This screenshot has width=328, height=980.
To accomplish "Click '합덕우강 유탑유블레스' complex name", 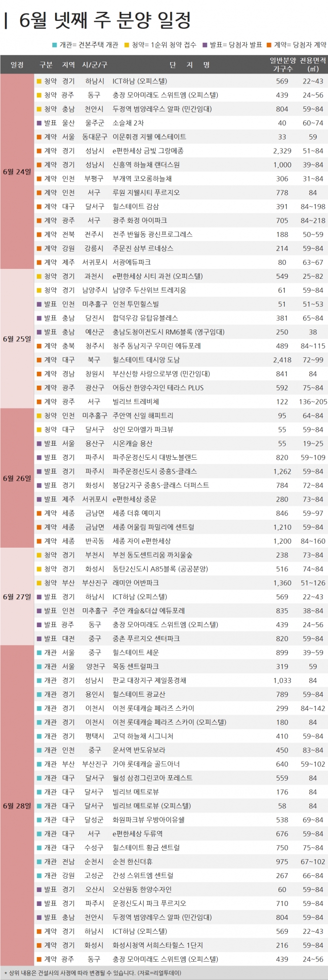I will point(145,318).
